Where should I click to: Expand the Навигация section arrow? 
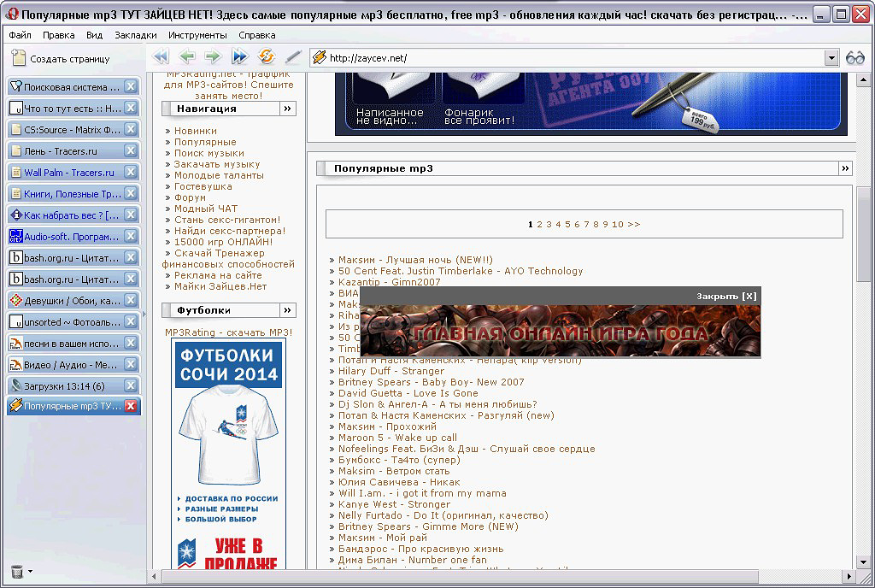click(287, 109)
